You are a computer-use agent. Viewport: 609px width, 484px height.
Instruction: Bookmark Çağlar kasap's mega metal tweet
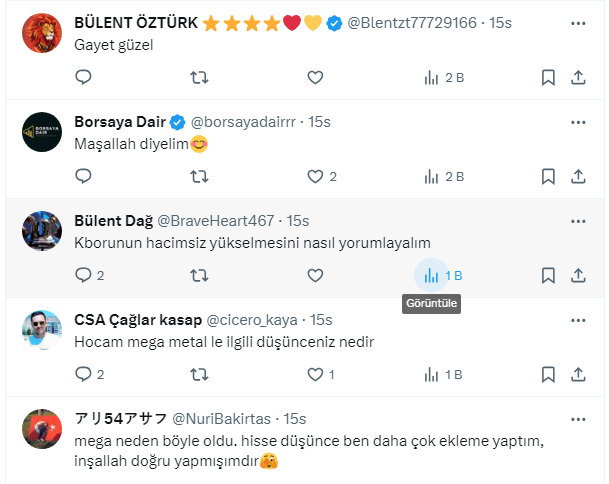548,374
